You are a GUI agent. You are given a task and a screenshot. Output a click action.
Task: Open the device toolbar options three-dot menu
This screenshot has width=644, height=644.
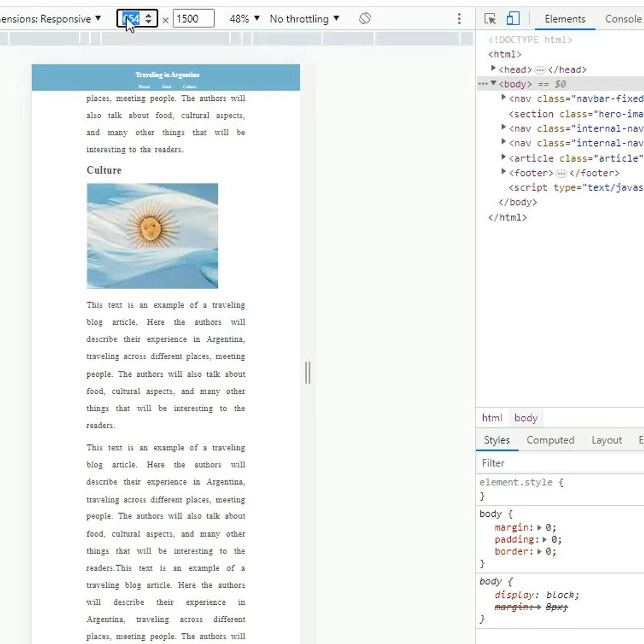click(459, 18)
